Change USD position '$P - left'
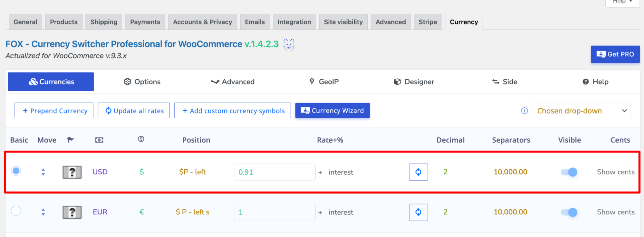644x237 pixels. [192, 172]
